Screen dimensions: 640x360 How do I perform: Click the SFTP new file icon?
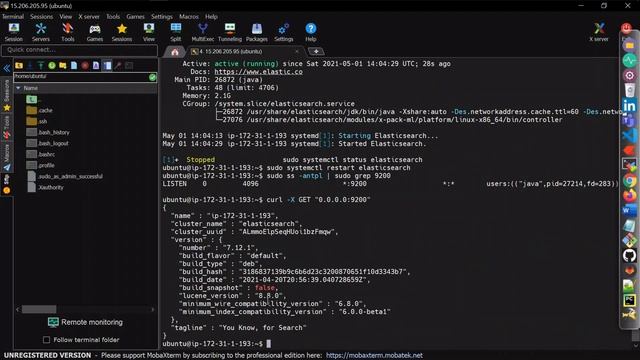[74, 65]
